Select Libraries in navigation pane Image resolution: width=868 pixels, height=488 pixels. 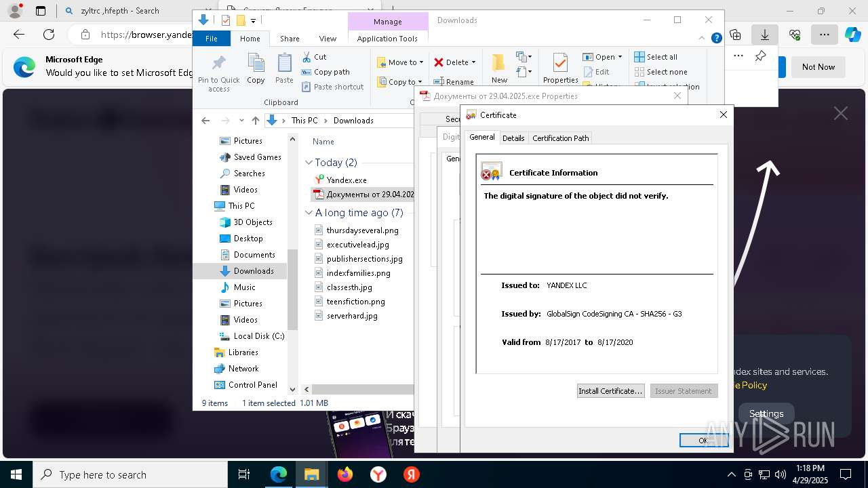243,352
